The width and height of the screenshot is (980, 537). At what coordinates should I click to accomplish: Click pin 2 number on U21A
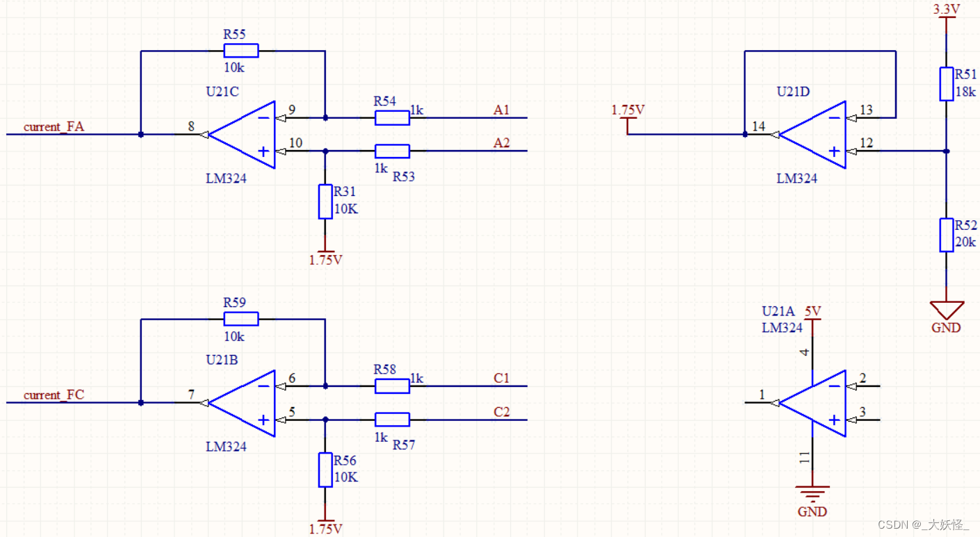point(863,378)
